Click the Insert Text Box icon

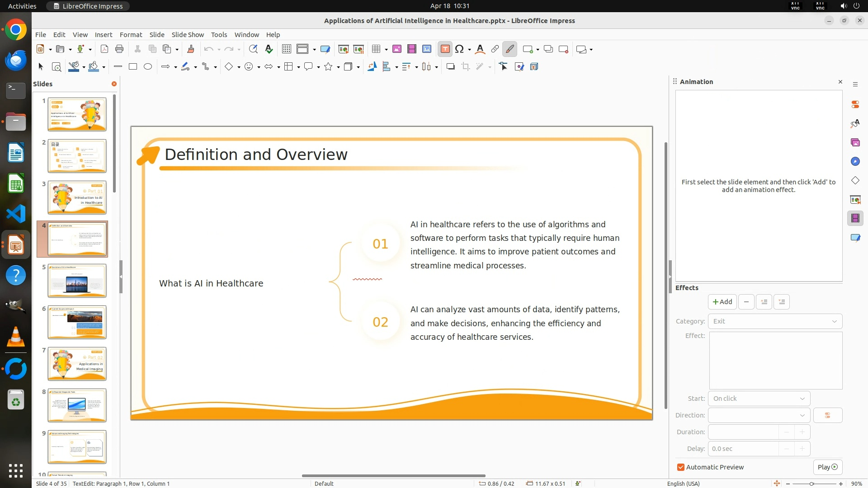445,49
